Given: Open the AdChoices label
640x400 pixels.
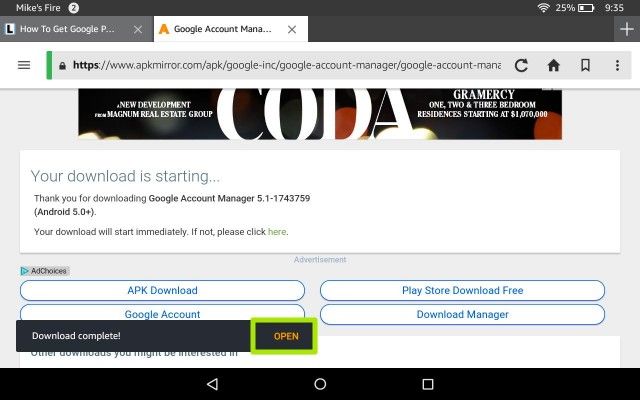Looking at the screenshot, I should [44, 271].
